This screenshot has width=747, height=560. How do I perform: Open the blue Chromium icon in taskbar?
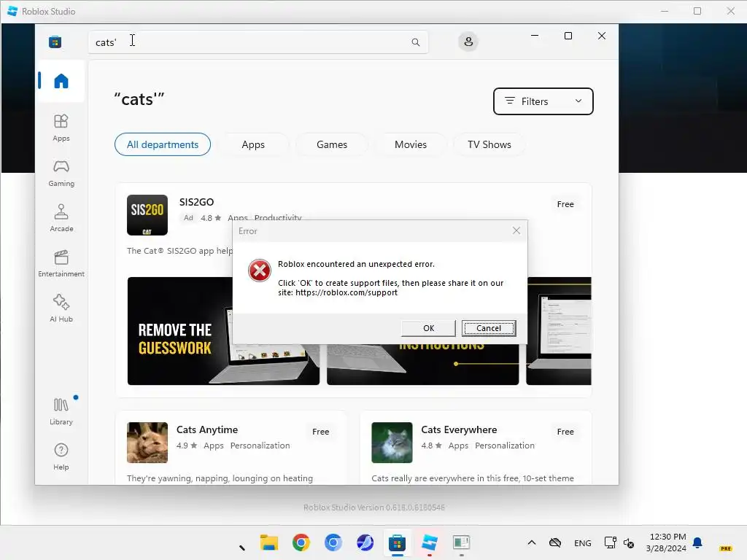(333, 542)
